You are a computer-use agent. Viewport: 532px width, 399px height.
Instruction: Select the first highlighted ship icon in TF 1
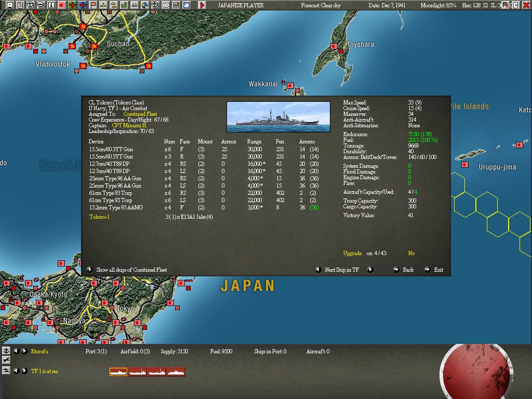pyautogui.click(x=118, y=372)
